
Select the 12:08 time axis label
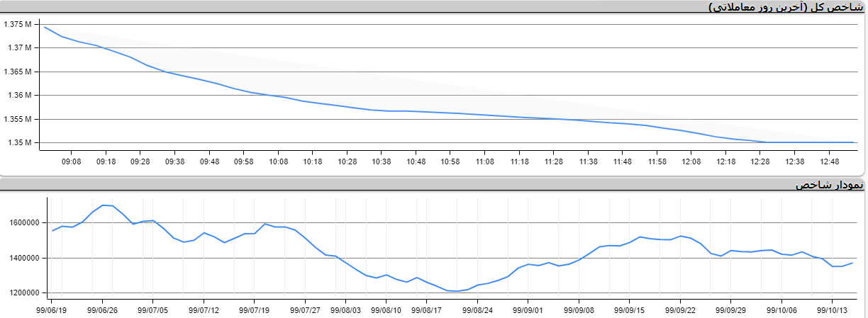[x=691, y=161]
